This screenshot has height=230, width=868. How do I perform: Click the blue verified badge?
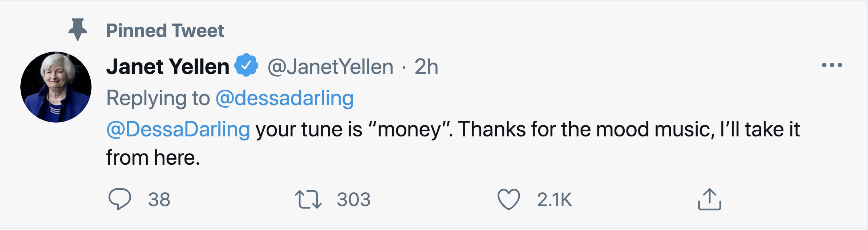click(x=246, y=65)
